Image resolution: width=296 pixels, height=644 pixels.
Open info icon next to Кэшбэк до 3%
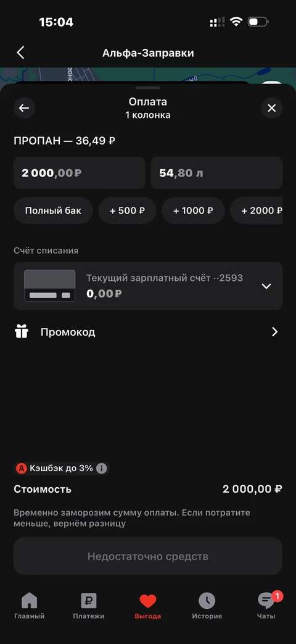point(102,468)
